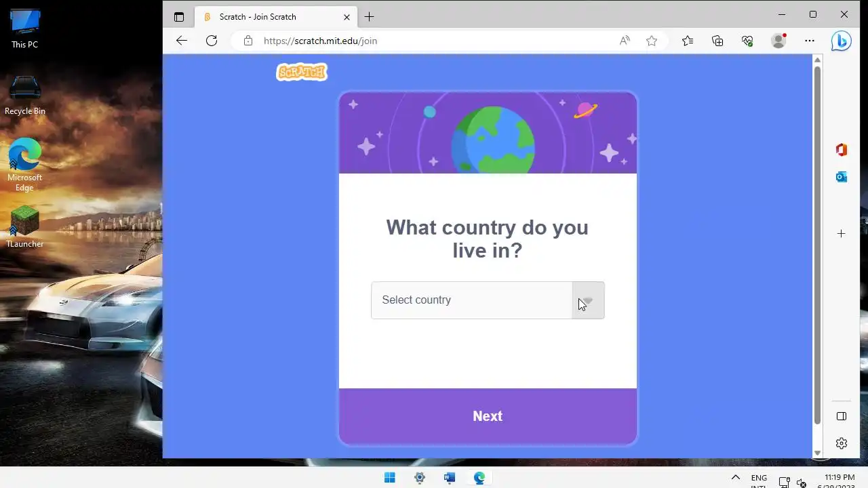Select This PC desktop icon
This screenshot has height=488, width=868.
pyautogui.click(x=25, y=28)
